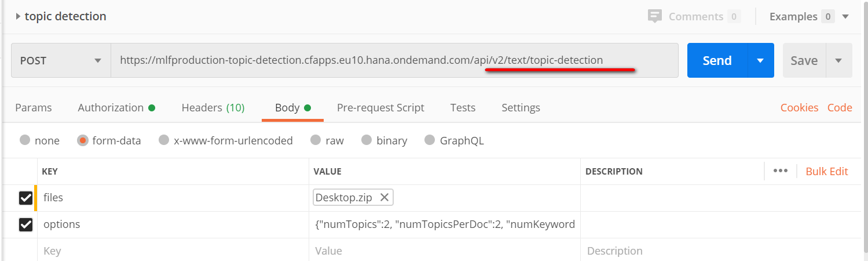Open the POST method dropdown
Viewport: 868px width, 261px height.
61,60
